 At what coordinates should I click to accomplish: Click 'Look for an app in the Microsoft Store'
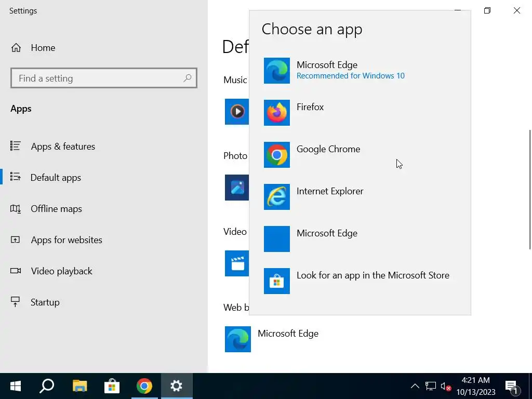coord(373,275)
